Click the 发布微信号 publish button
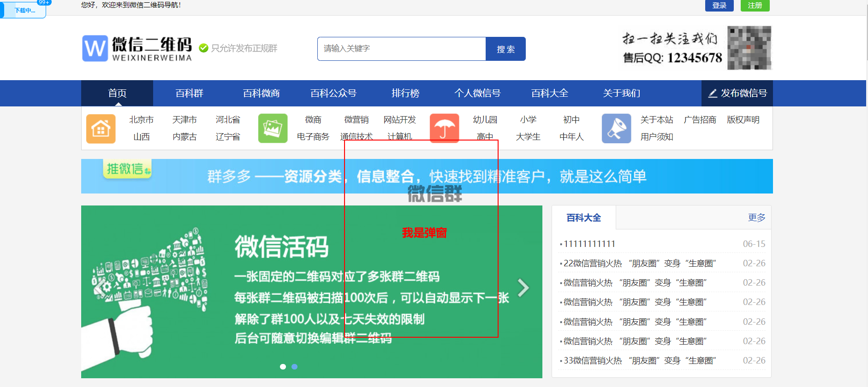 pyautogui.click(x=737, y=93)
